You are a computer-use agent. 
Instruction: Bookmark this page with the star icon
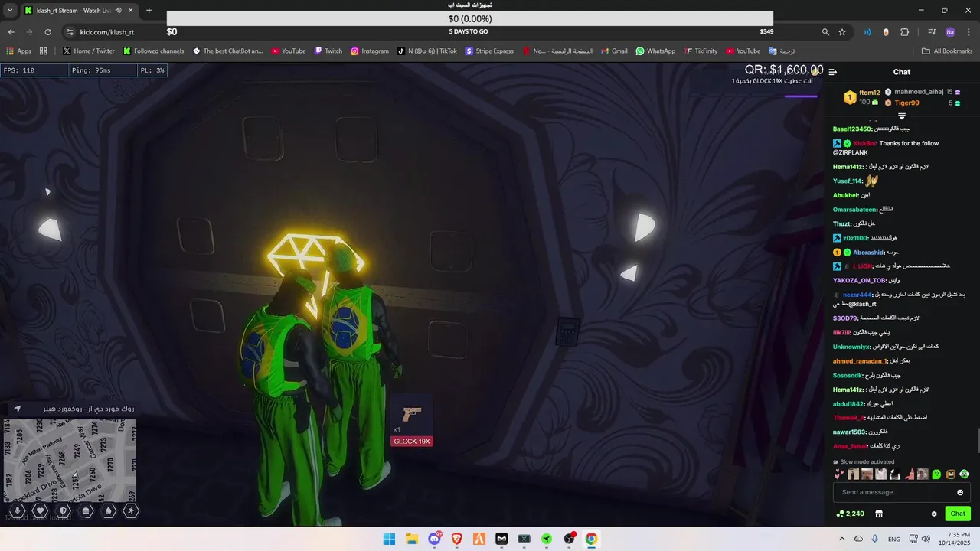tap(842, 32)
